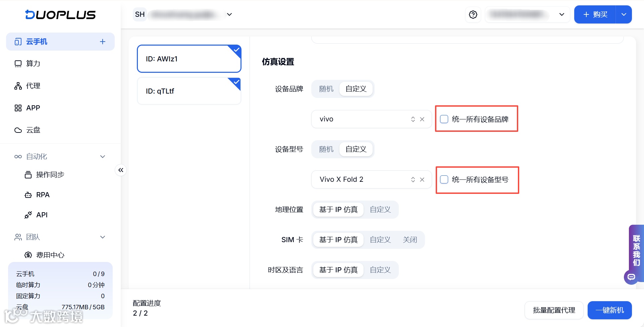The image size is (644, 327).
Task: Click the 临时算力 0 分钟 row
Action: pos(60,285)
